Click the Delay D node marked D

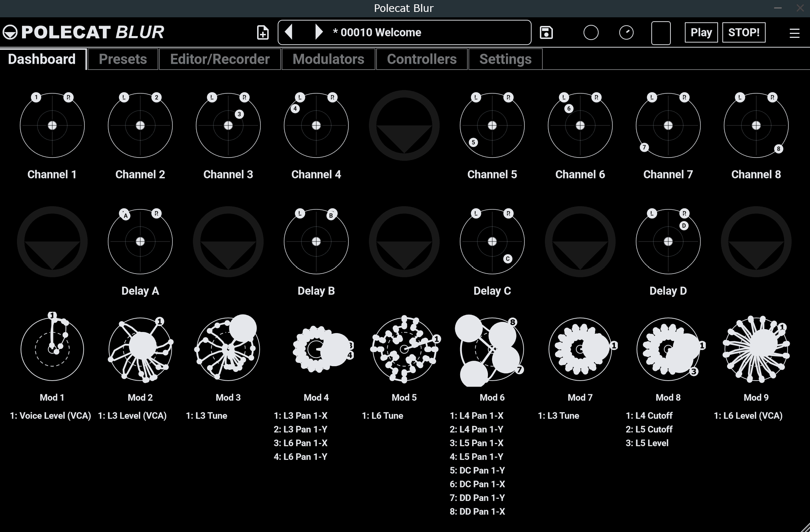click(x=684, y=226)
